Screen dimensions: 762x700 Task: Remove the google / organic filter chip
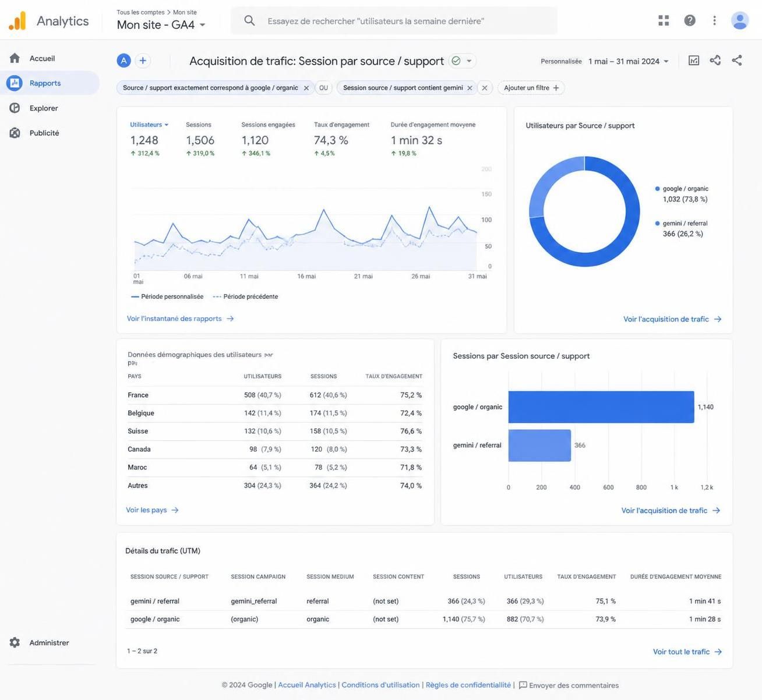point(306,88)
